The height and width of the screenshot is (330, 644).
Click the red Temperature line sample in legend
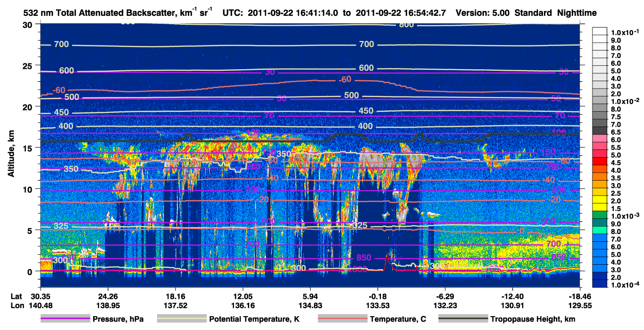pyautogui.click(x=342, y=319)
